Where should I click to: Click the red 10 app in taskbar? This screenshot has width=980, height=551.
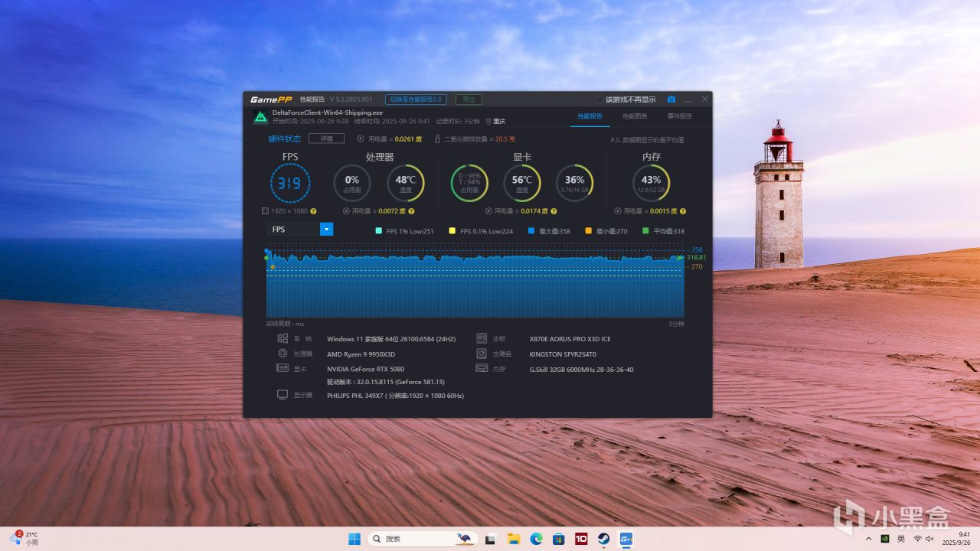581,539
